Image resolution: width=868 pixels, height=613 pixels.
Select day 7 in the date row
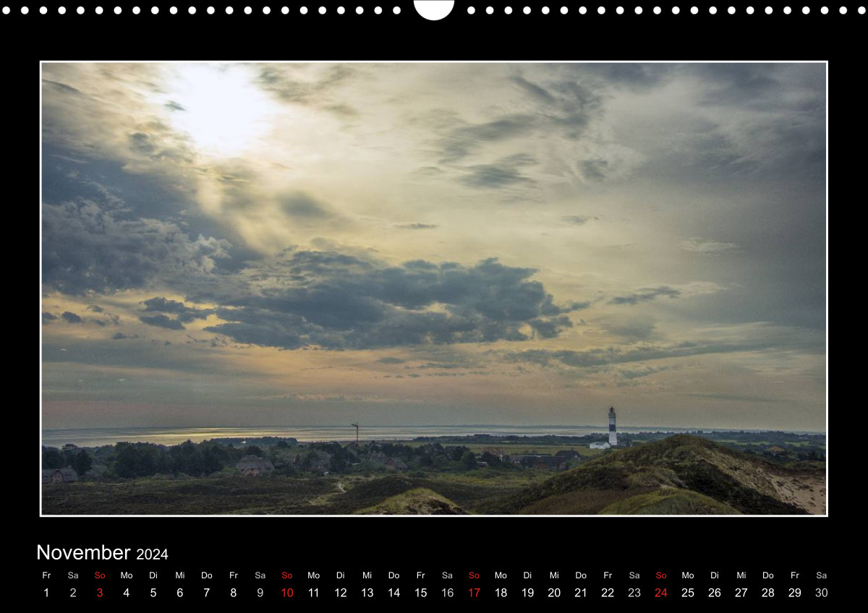tap(207, 593)
